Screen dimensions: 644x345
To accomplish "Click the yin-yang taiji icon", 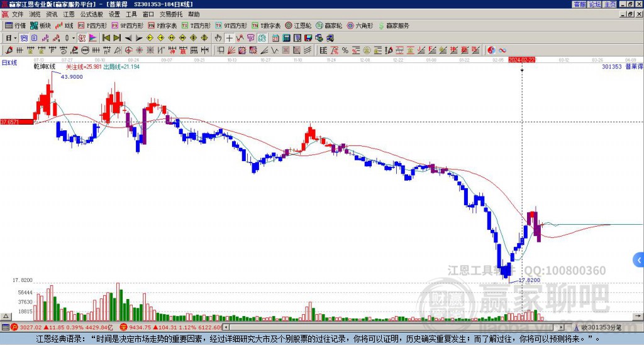I will pos(491,50).
